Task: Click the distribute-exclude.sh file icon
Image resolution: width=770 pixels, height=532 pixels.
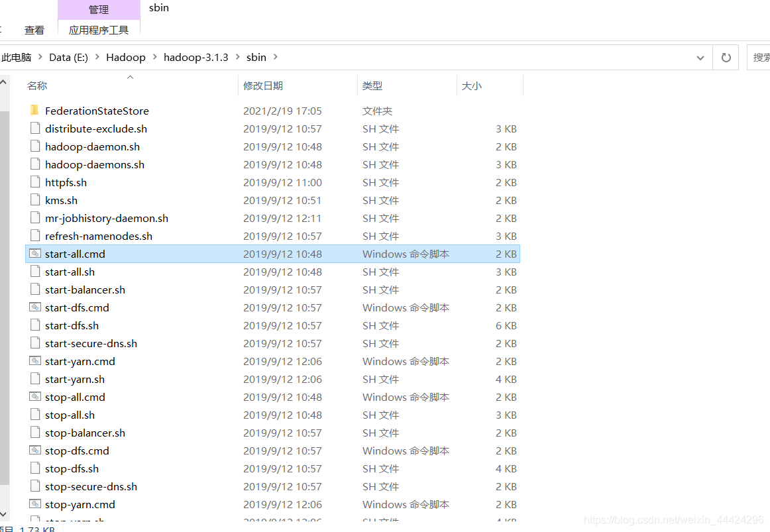Action: click(35, 129)
